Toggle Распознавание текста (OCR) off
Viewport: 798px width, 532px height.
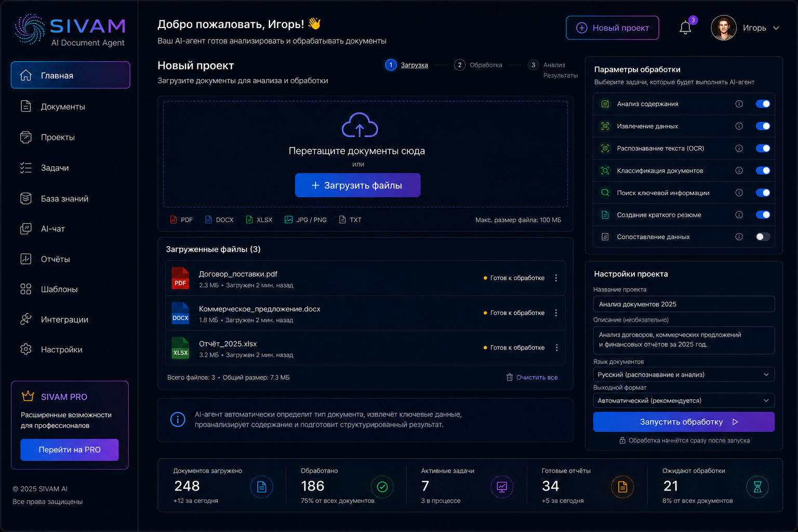[763, 149]
